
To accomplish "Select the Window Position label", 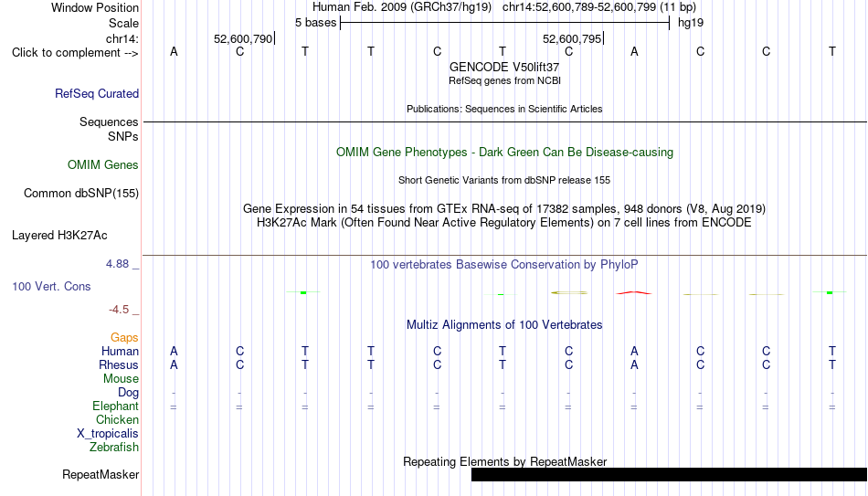I will tap(95, 7).
